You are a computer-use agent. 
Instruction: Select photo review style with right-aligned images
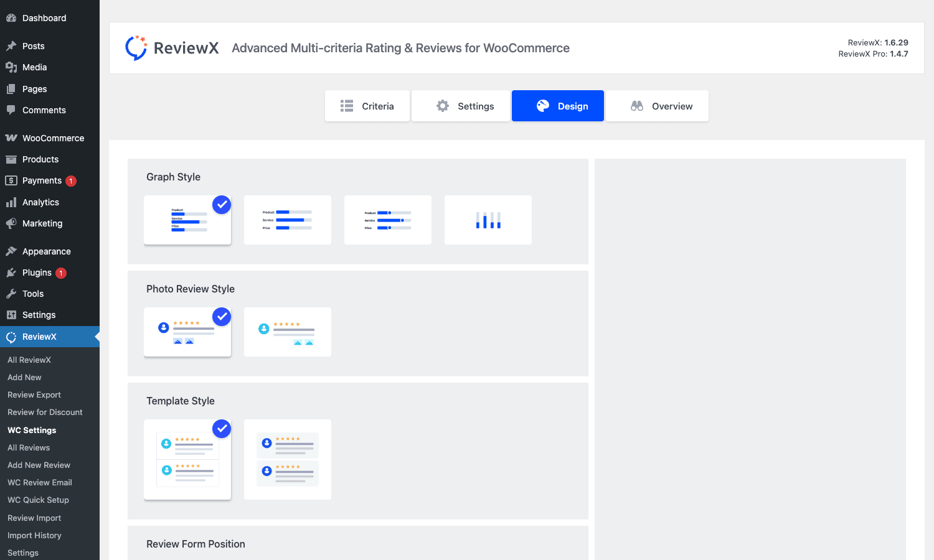pos(288,332)
